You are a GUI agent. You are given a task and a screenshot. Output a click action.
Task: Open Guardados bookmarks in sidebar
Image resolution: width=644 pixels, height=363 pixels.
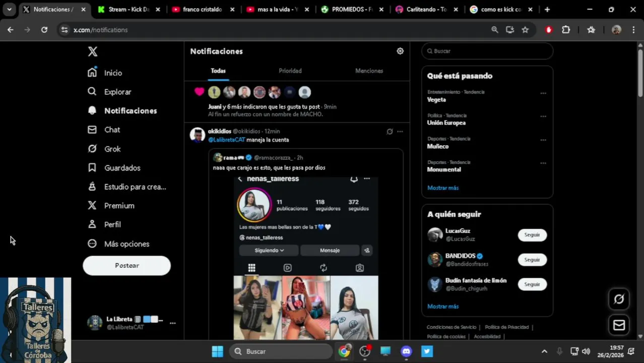pyautogui.click(x=114, y=168)
